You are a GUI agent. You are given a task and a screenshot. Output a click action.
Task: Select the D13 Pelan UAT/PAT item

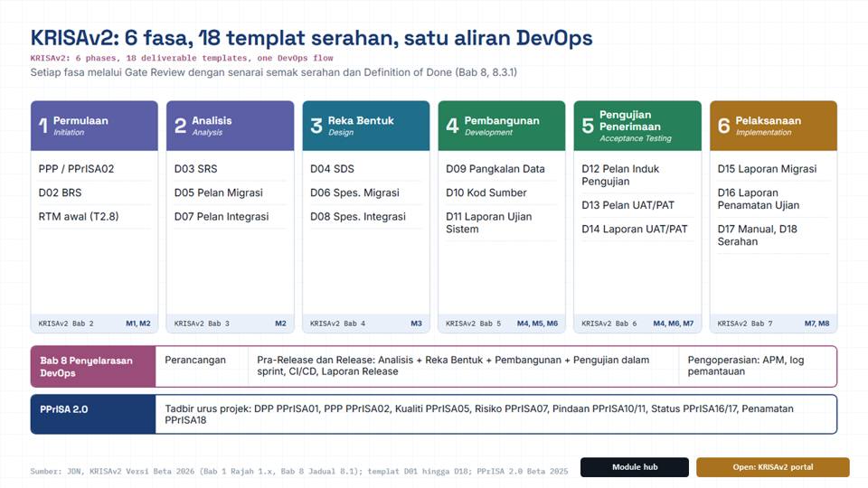[637, 205]
